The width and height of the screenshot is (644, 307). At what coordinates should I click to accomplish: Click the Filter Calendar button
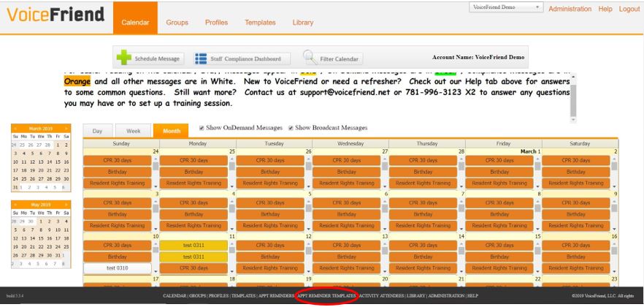tap(333, 58)
